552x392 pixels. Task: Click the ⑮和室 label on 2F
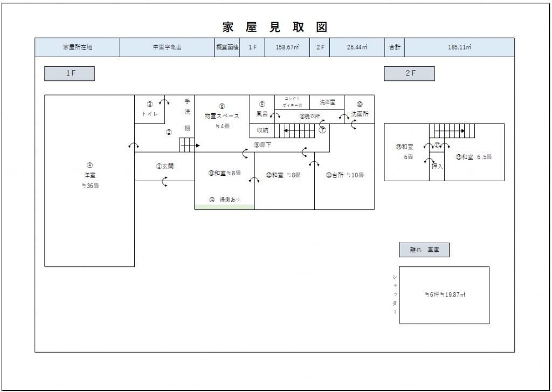(404, 147)
